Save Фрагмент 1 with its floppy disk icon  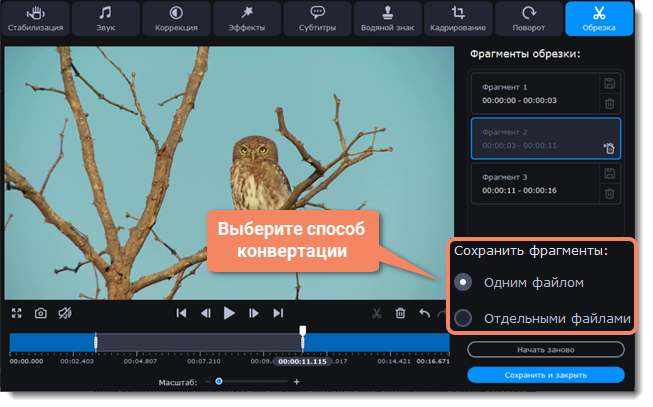[x=609, y=83]
